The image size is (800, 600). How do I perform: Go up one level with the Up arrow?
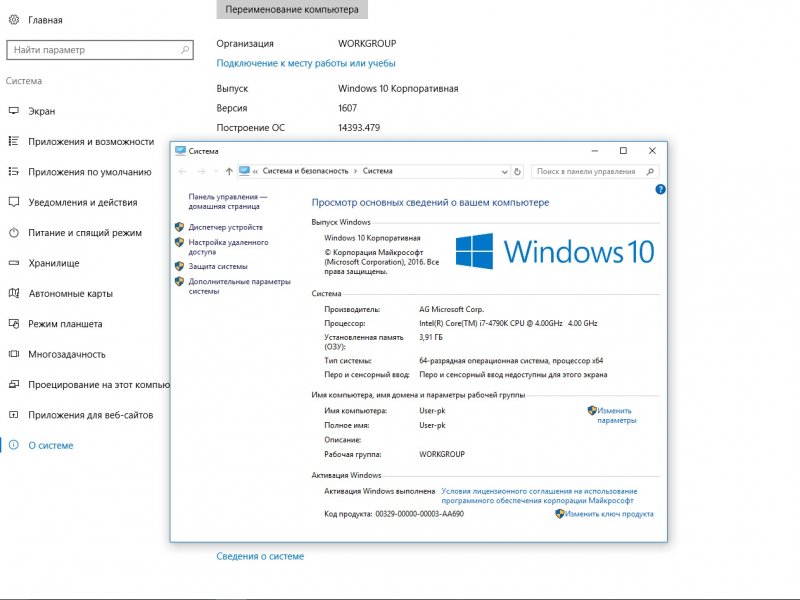coord(229,171)
